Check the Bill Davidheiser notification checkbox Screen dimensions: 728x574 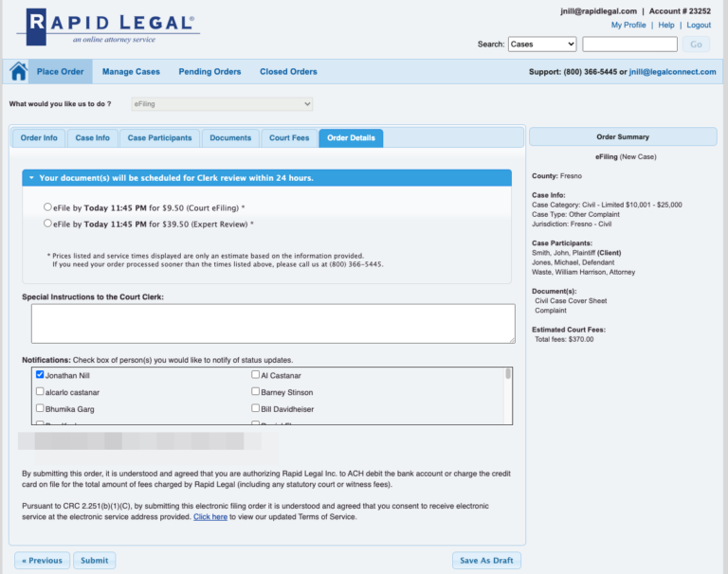point(255,408)
